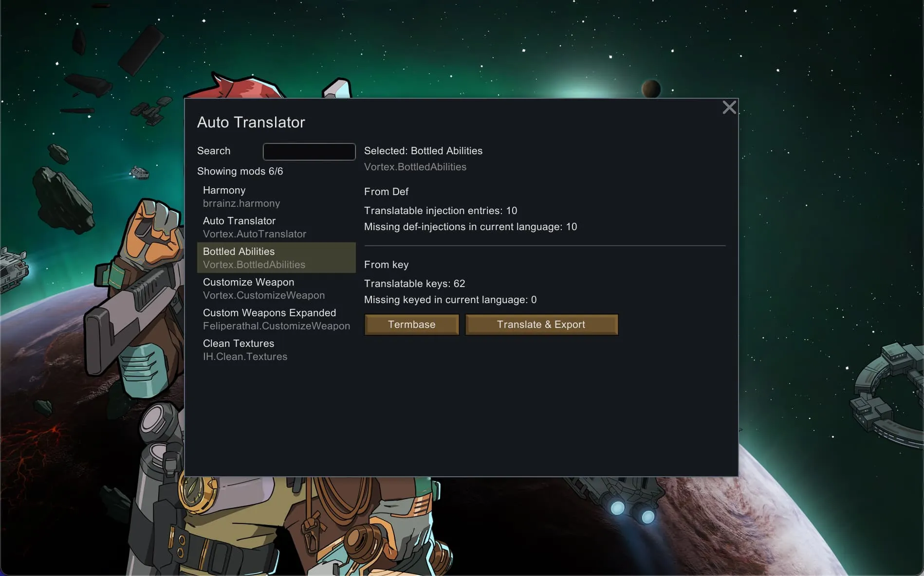
Task: Click the 'From key' section heading
Action: (386, 265)
